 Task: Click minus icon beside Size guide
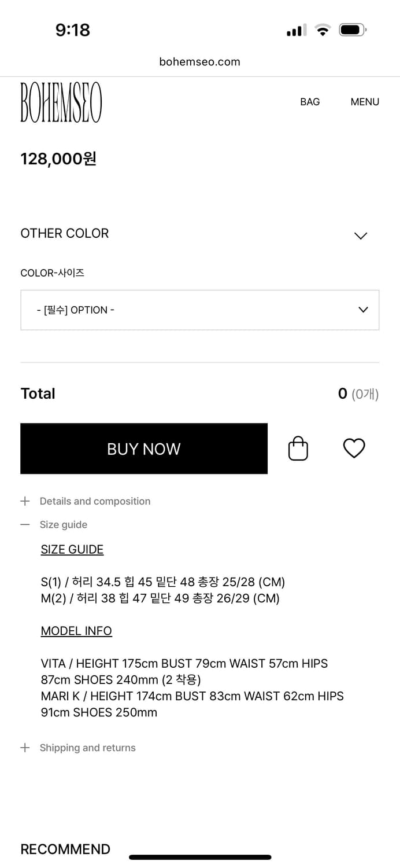click(25, 525)
